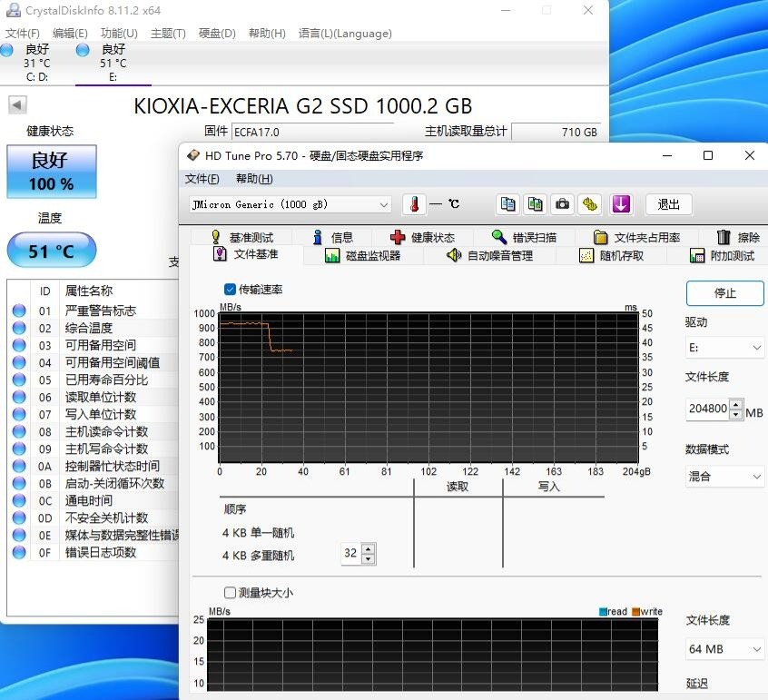Increase queue depth 32 with up arrow
Image resolution: width=768 pixels, height=700 pixels.
pyautogui.click(x=369, y=548)
